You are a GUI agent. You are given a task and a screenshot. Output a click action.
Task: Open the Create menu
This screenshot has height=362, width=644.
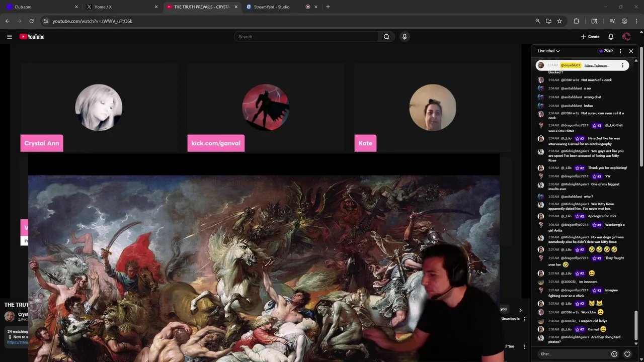pyautogui.click(x=590, y=37)
